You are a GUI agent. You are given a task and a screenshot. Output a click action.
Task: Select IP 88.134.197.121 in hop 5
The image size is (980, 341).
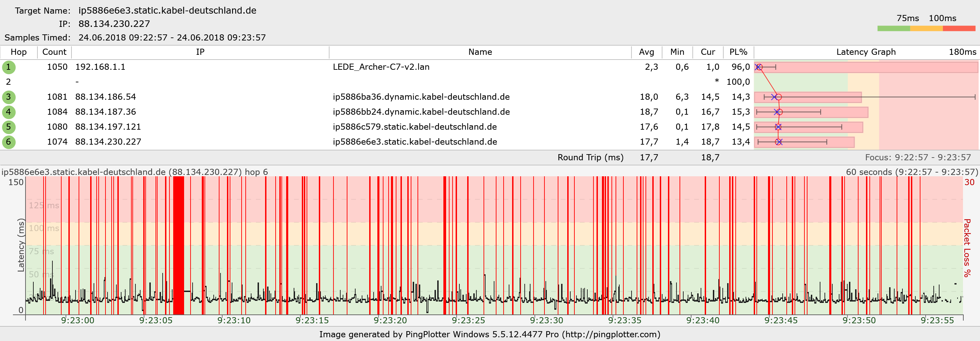(108, 127)
